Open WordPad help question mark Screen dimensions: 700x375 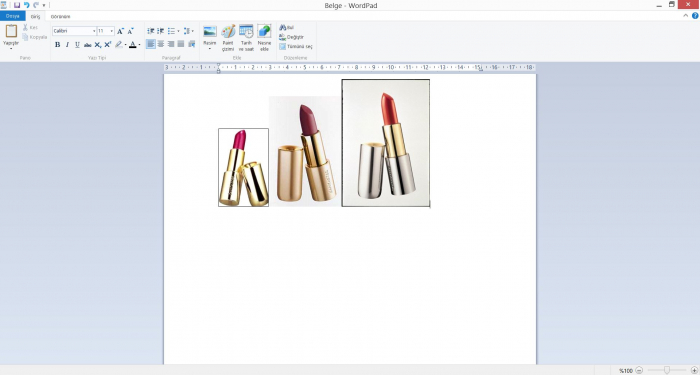click(x=695, y=16)
